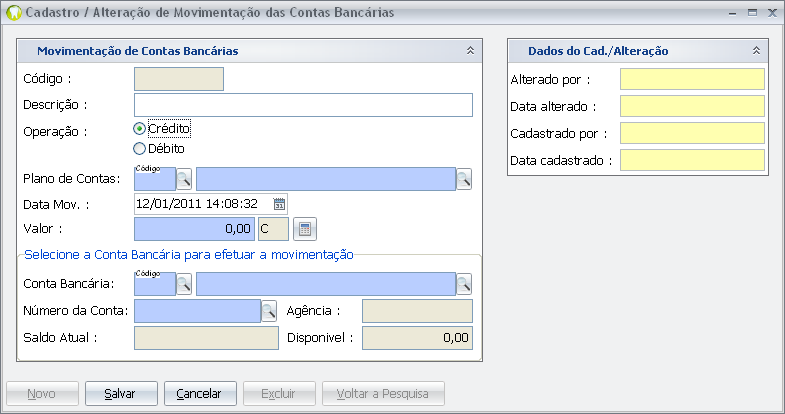Click 'Movimentação de Contas Bancárias' panel title
The image size is (785, 414).
pos(138,51)
